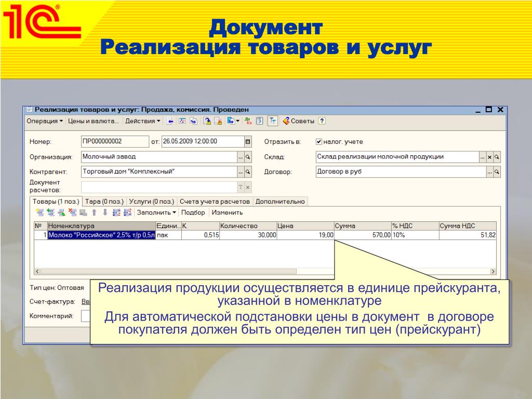The height and width of the screenshot is (399, 532).
Task: Click the sort ascending A-Z icon
Action: point(116,212)
